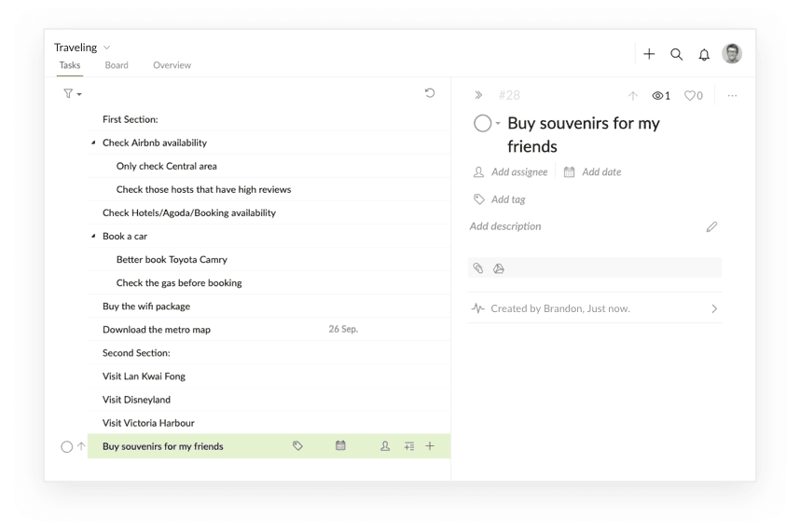This screenshot has height=532, width=800.
Task: Click task number #28
Action: click(509, 95)
